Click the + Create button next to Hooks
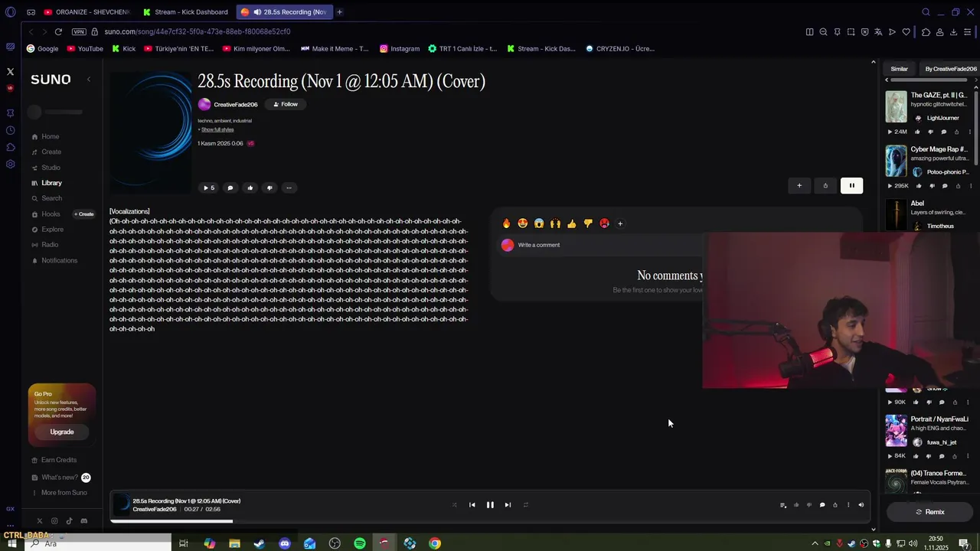This screenshot has width=980, height=551. pos(83,214)
